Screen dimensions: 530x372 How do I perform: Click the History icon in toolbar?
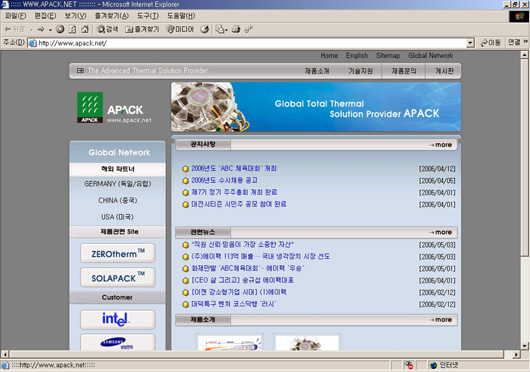(x=204, y=29)
